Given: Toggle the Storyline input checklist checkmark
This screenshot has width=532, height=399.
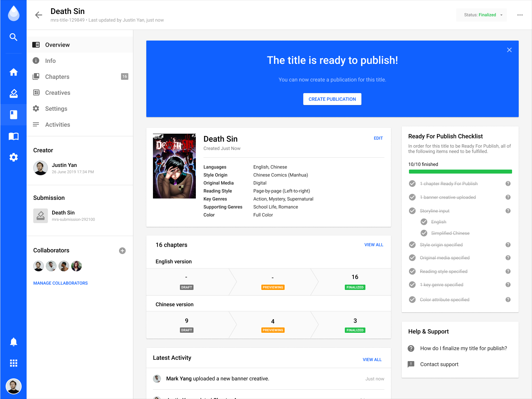Looking at the screenshot, I should pos(412,211).
